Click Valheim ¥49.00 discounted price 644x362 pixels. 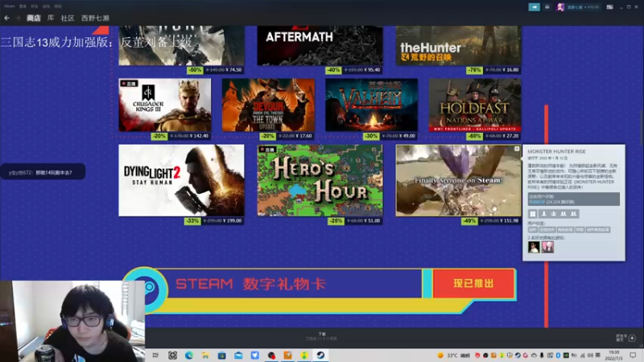click(x=407, y=136)
